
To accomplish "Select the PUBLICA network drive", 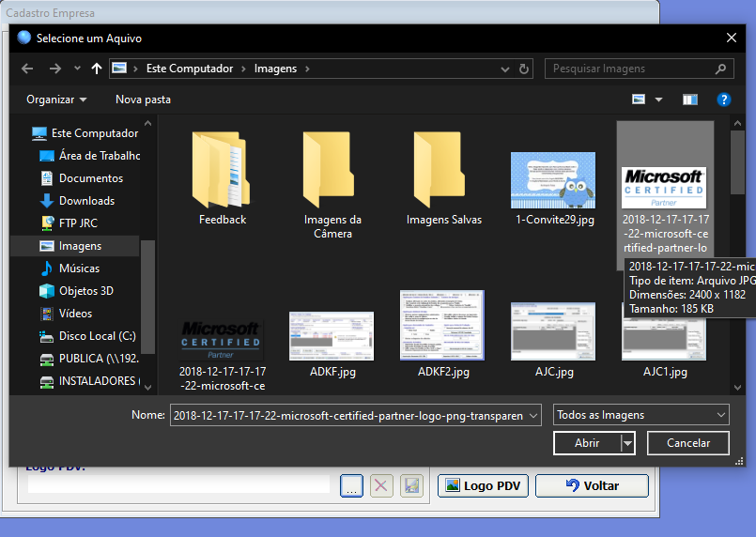I will click(89, 359).
